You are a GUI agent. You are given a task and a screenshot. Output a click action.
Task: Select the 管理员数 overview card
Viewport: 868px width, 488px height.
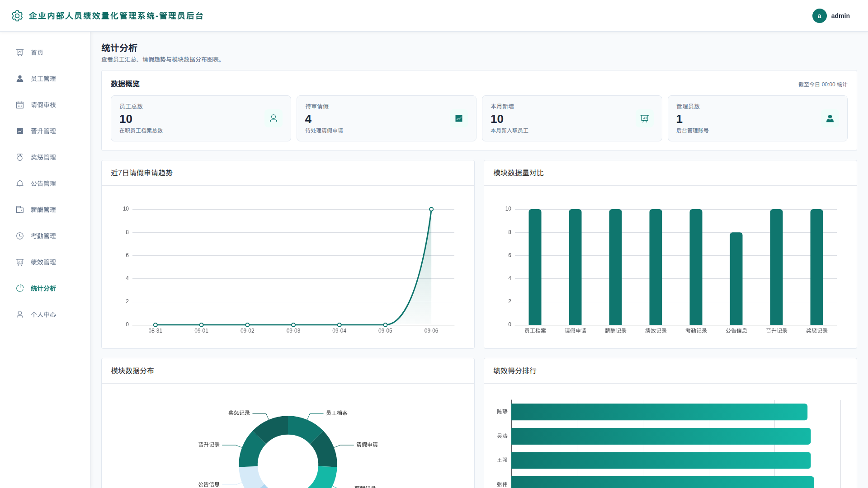point(758,118)
